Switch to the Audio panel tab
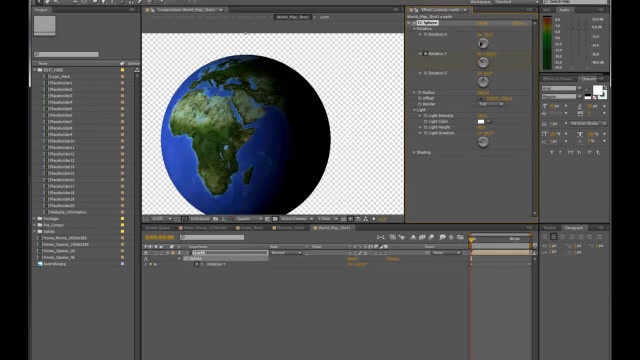Image resolution: width=640 pixels, height=360 pixels. (x=564, y=10)
